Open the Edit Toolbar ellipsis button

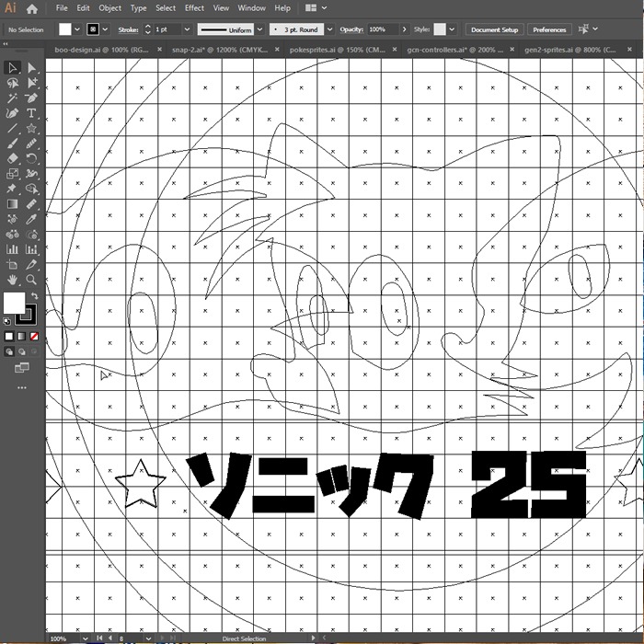pyautogui.click(x=22, y=387)
